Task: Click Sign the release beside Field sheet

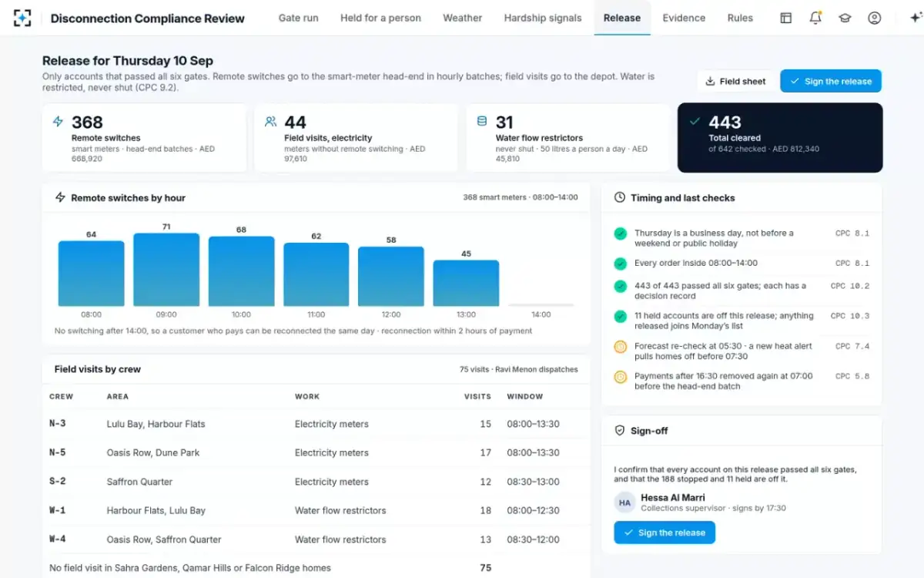Action: pyautogui.click(x=831, y=81)
